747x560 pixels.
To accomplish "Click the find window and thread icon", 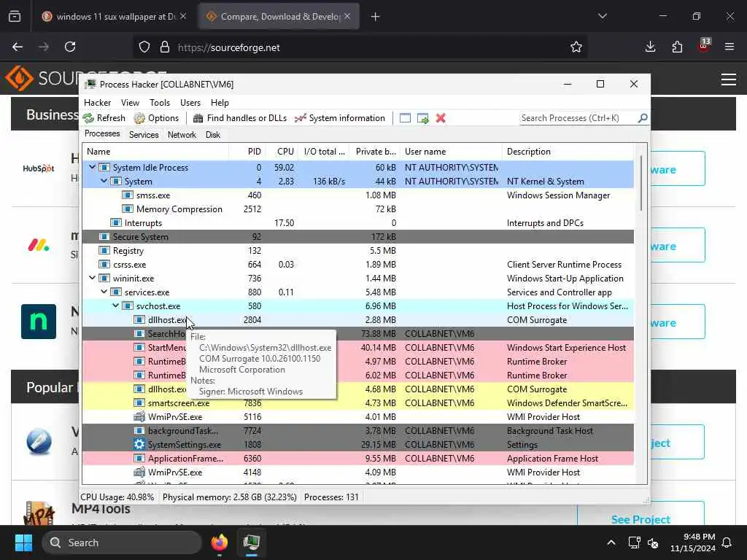I will [422, 118].
